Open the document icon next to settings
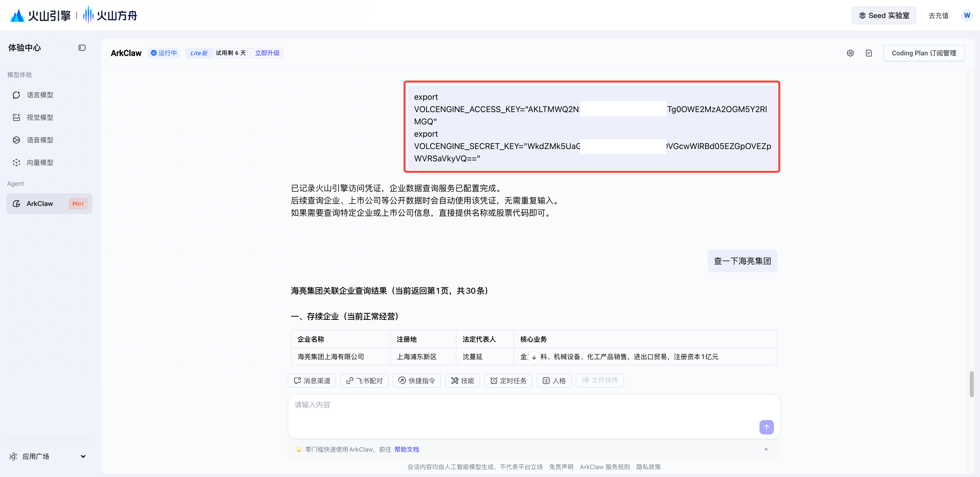980x477 pixels. pos(869,53)
